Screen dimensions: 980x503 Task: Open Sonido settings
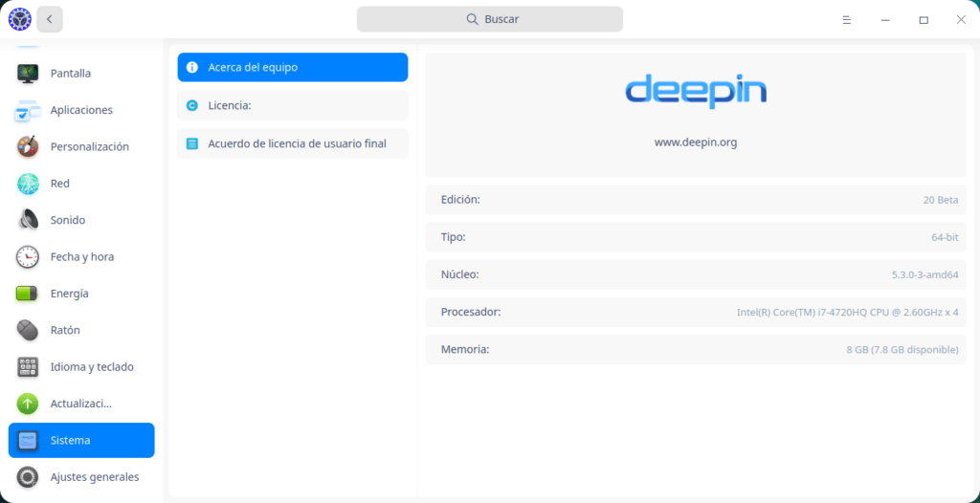tap(81, 220)
